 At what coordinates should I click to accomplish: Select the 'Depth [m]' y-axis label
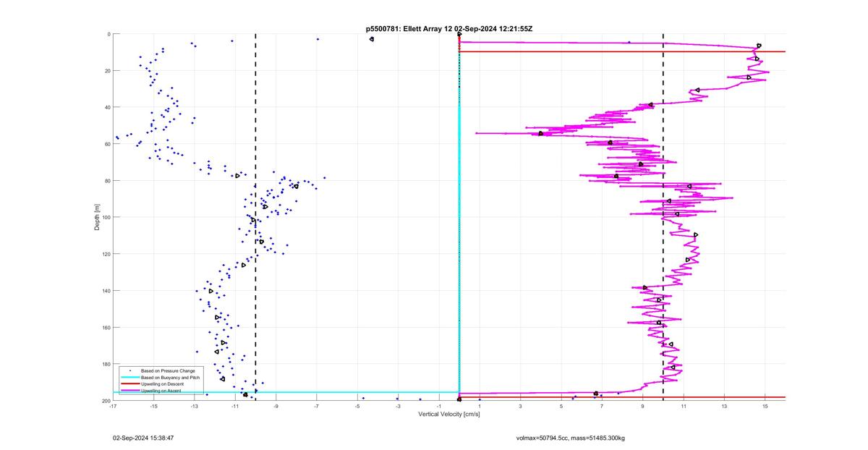(96, 216)
